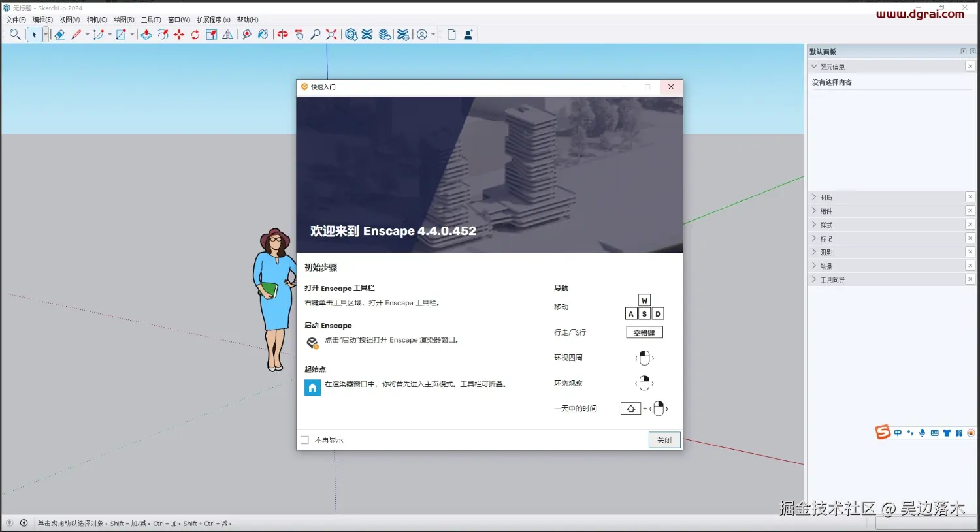Select the Tape Measure tool

click(247, 35)
